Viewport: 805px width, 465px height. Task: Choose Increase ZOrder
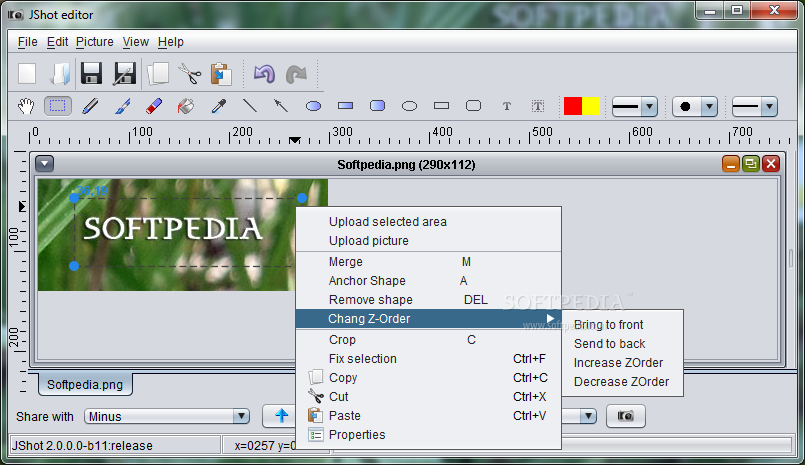623,363
